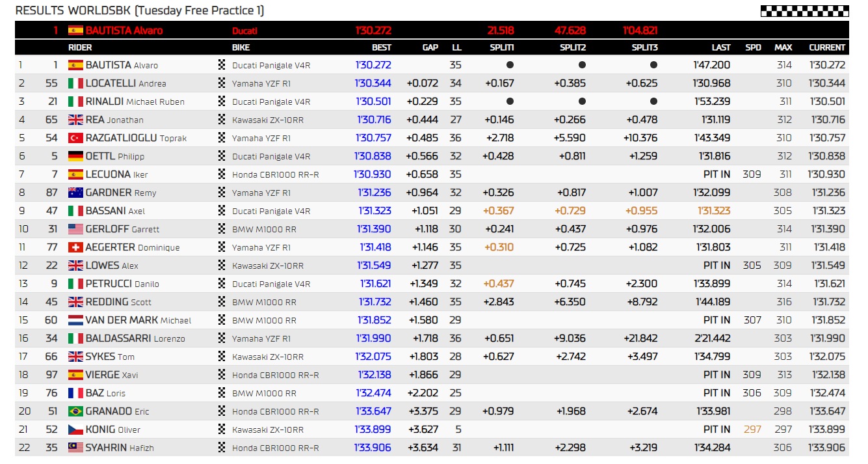868x464 pixels.
Task: Click the red leader time 1'30.272 in the top bar
Action: (x=373, y=30)
